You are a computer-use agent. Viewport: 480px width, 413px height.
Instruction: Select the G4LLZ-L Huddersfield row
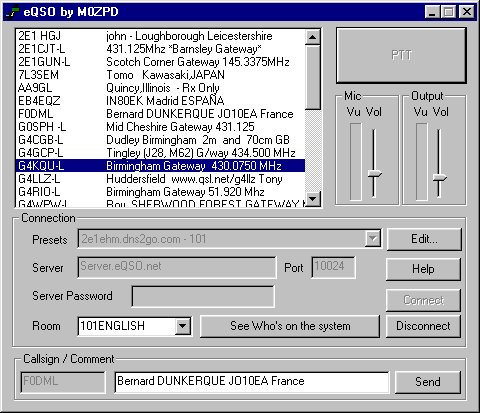point(160,179)
